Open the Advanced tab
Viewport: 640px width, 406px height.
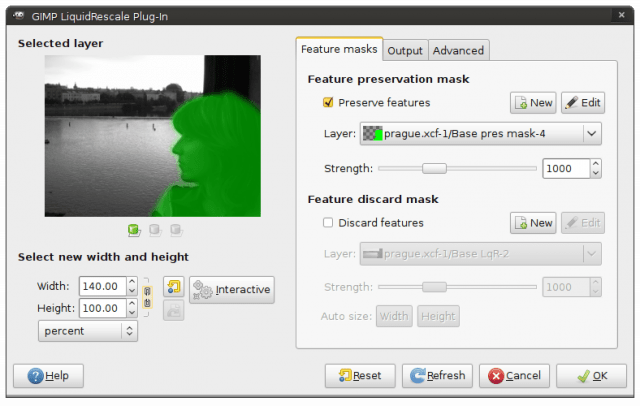click(x=458, y=50)
